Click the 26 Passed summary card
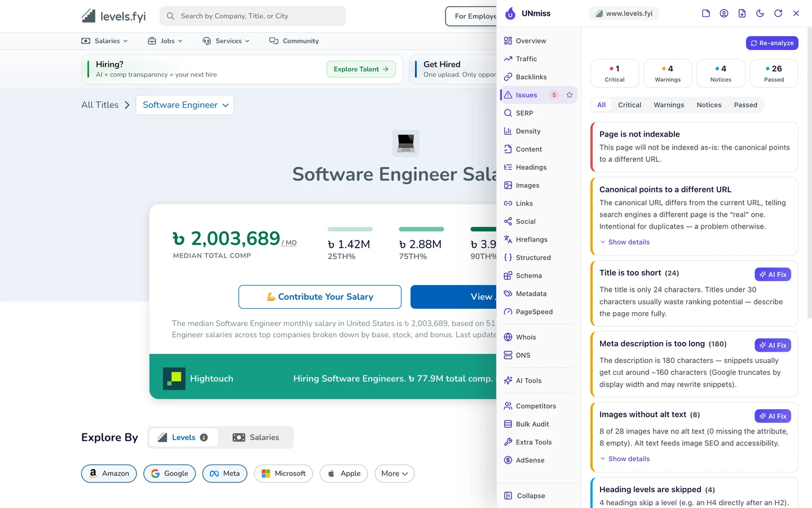The image size is (812, 508). point(774,73)
